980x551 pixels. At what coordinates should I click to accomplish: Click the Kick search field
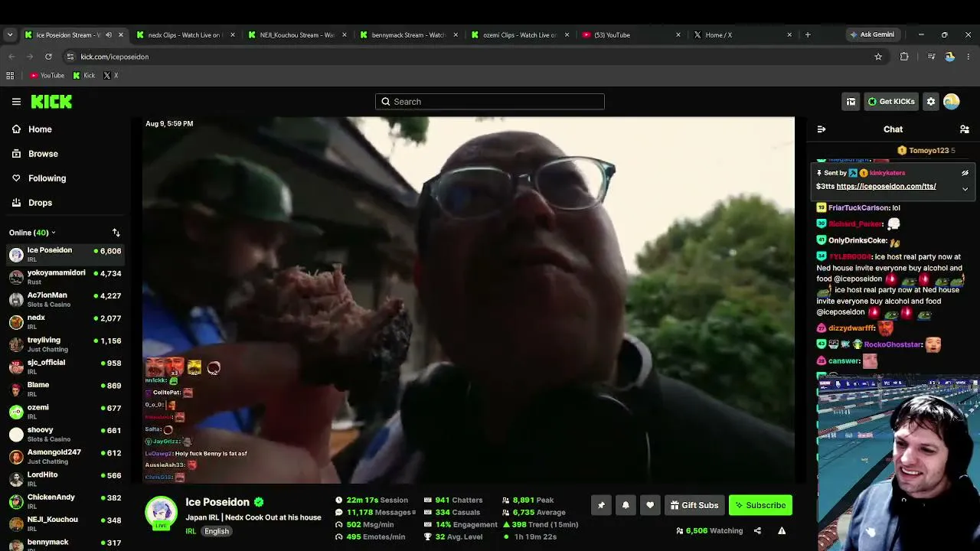pyautogui.click(x=490, y=101)
